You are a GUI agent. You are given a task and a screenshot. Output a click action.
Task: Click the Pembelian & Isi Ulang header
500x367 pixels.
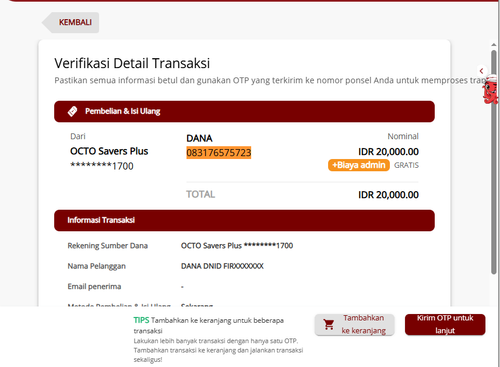(244, 111)
